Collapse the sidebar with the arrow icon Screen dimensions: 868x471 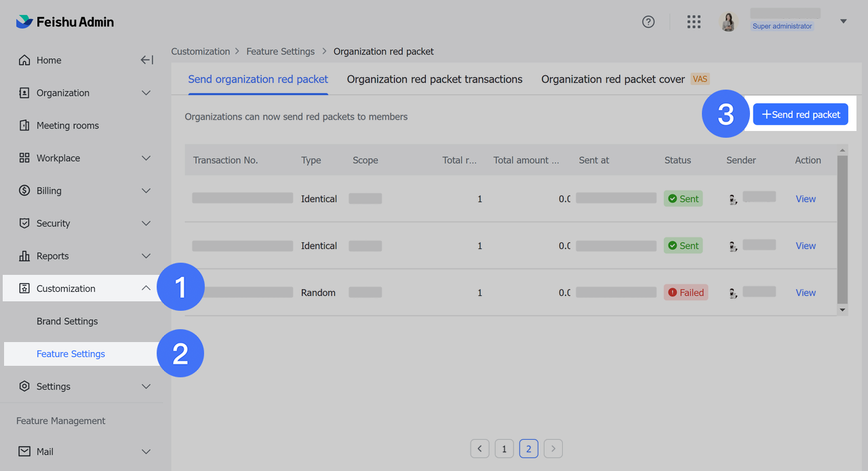(146, 60)
